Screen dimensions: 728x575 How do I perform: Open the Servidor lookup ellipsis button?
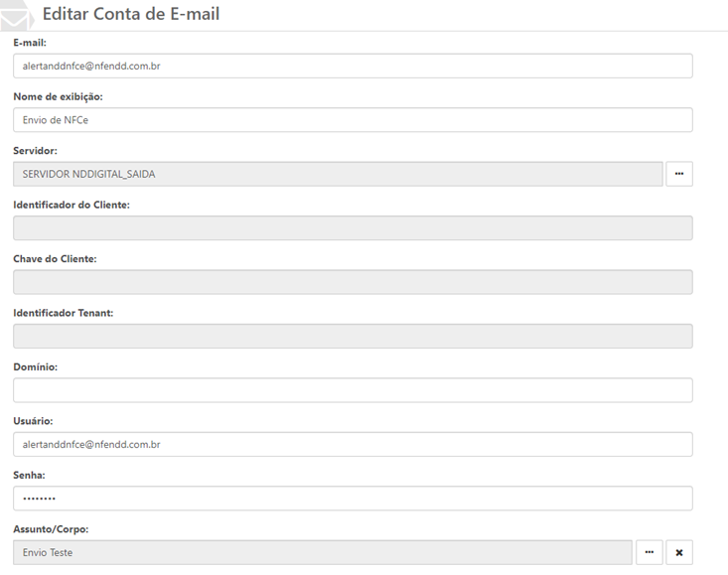click(679, 174)
